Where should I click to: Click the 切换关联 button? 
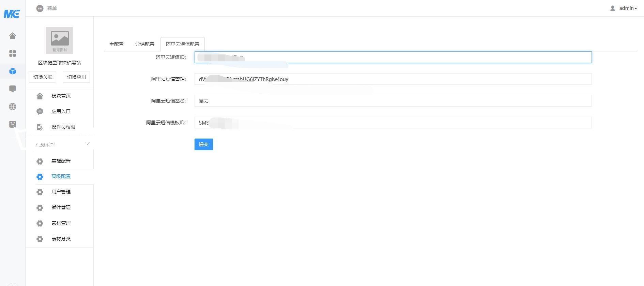pyautogui.click(x=43, y=77)
